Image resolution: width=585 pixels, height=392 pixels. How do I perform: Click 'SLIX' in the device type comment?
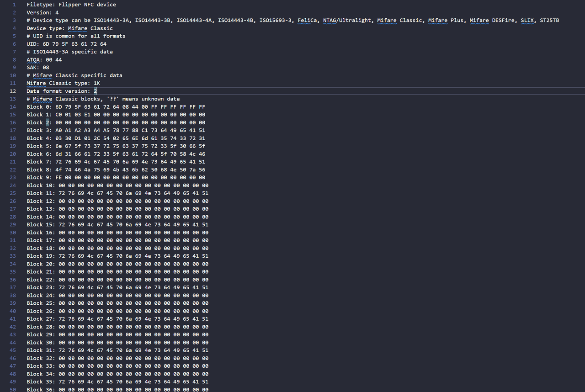click(x=527, y=20)
